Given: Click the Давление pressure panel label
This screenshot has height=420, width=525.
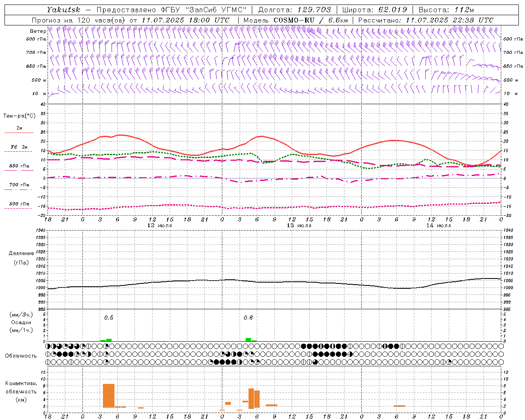Looking at the screenshot, I should coord(21,253).
